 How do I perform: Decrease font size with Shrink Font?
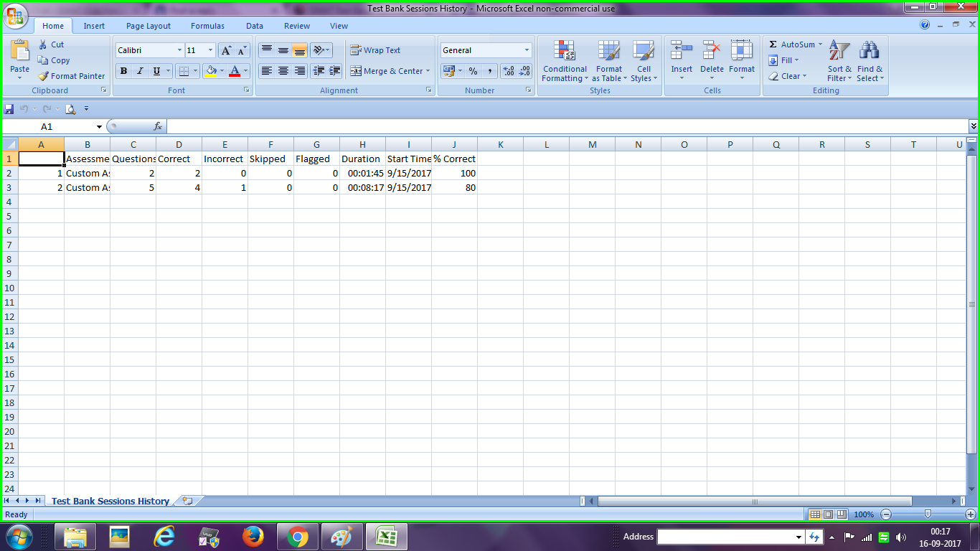(x=241, y=50)
